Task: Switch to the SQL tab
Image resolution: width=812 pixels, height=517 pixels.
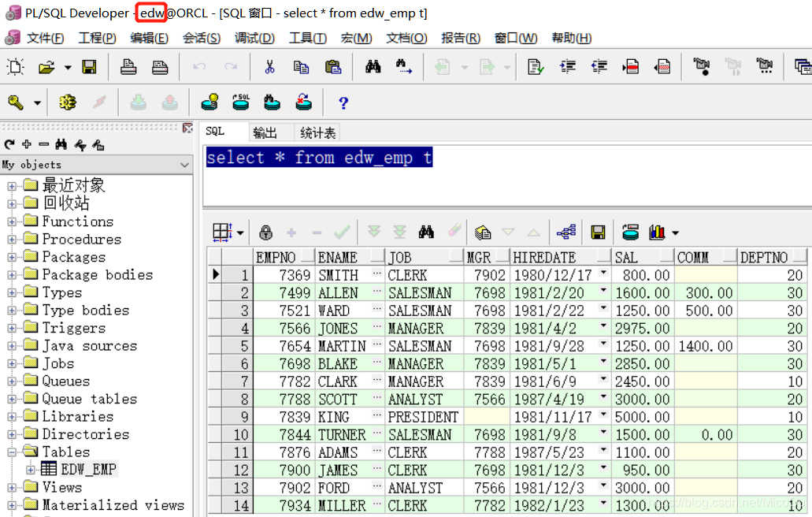Action: click(x=215, y=132)
